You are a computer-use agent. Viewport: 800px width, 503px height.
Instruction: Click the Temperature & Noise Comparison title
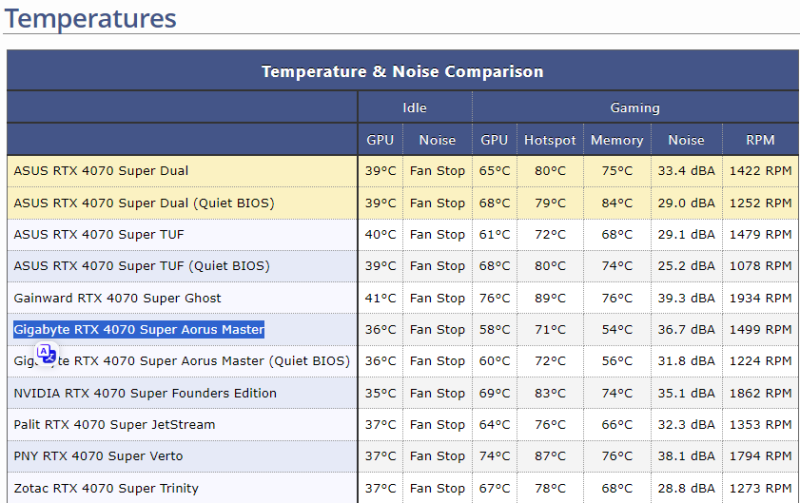(402, 71)
